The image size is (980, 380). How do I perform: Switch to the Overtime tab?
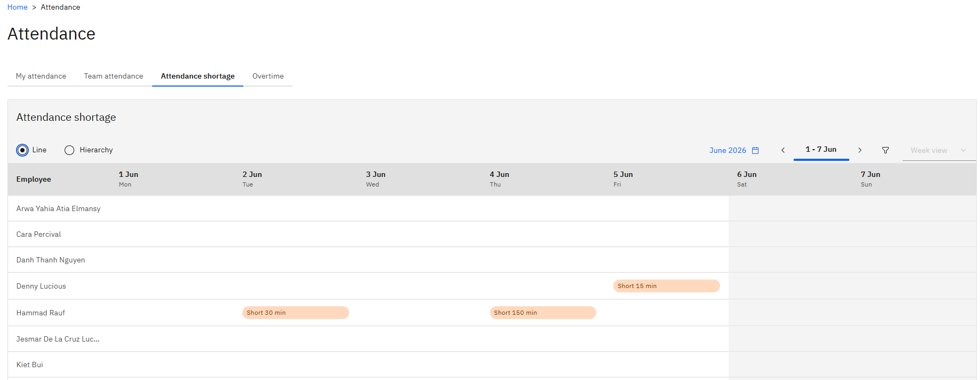[x=268, y=76]
